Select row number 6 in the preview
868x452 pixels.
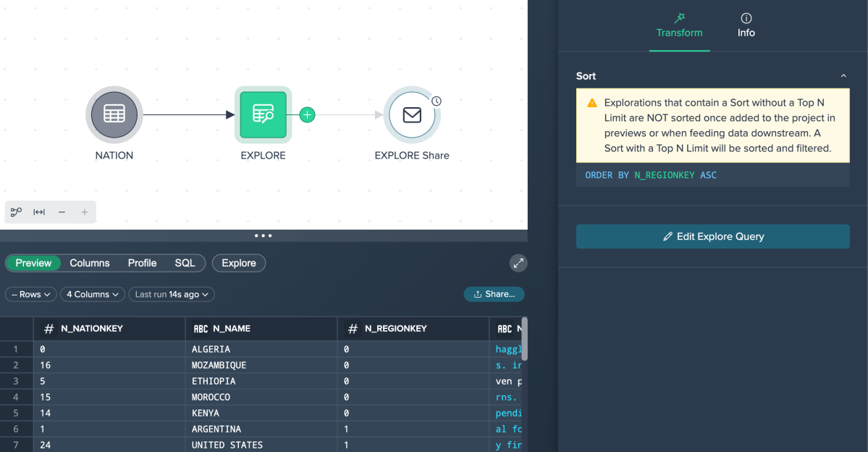point(16,430)
